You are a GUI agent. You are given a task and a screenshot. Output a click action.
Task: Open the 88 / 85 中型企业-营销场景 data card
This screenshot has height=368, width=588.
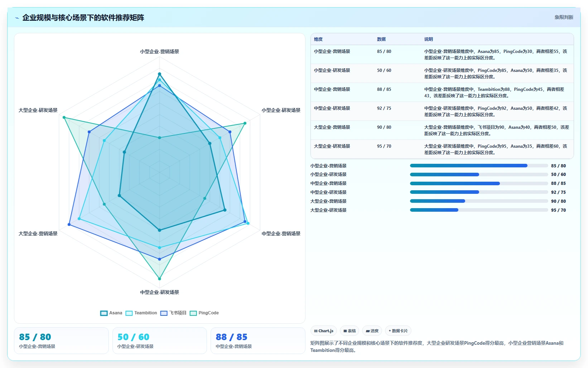pos(258,341)
